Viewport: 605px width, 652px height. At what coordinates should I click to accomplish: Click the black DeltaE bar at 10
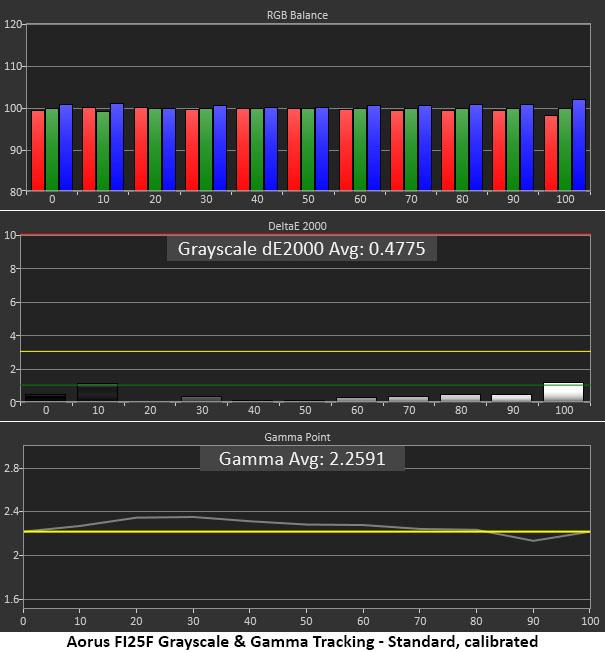(98, 392)
